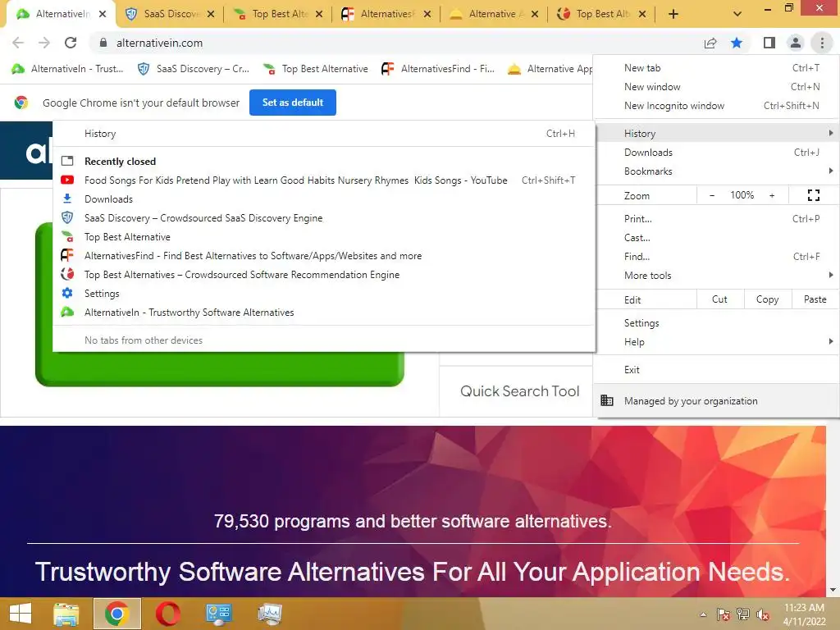Open Top Best Alternative bookmark
The height and width of the screenshot is (630, 840).
[x=316, y=69]
